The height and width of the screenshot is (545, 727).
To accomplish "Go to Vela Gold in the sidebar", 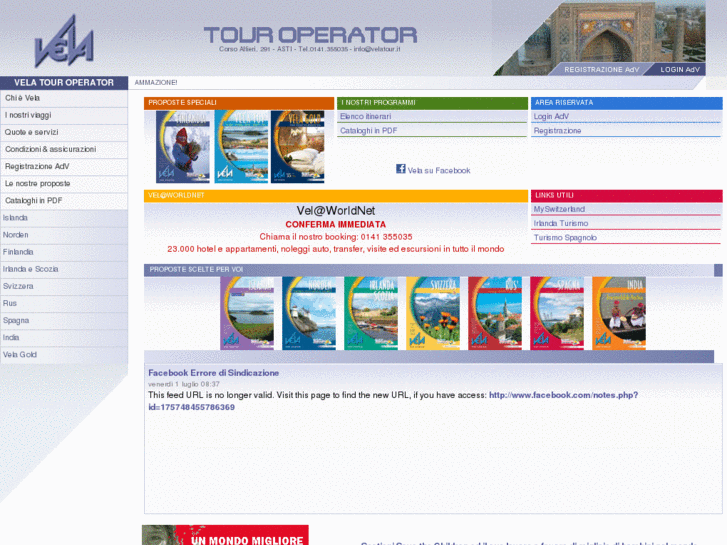I will [64, 355].
